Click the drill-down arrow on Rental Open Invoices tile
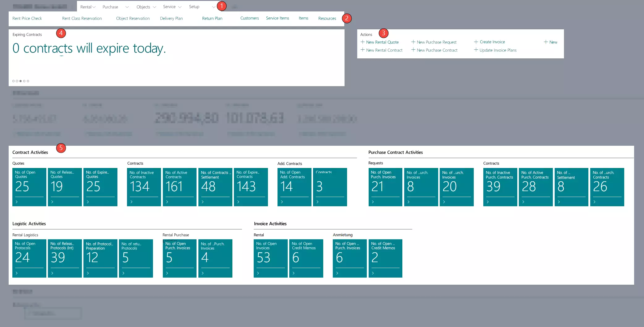644x327 pixels. 259,273
